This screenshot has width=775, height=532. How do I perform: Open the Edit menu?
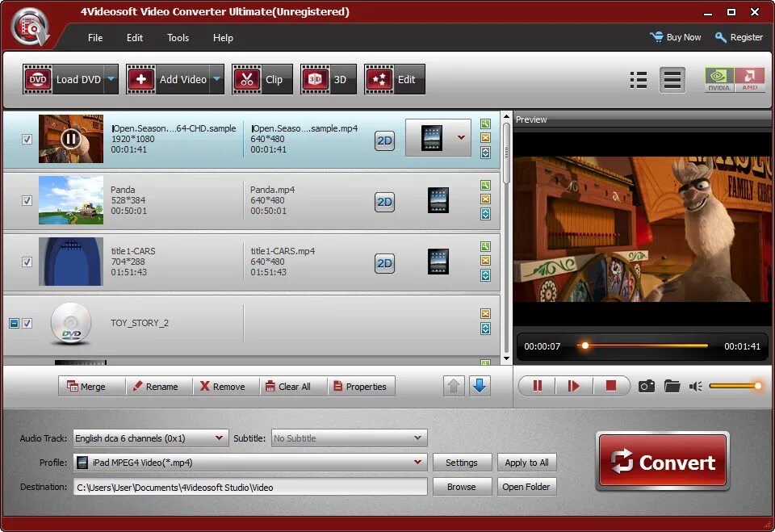(x=135, y=38)
